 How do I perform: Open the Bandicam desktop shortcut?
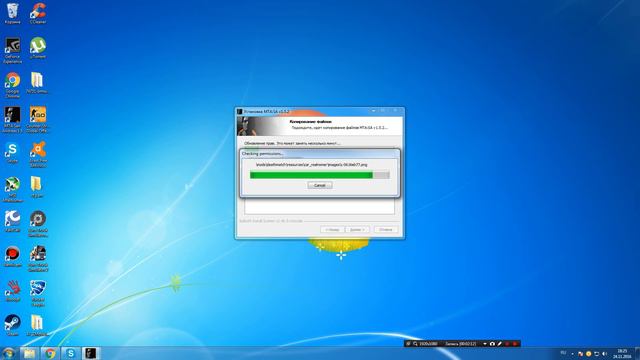12,256
